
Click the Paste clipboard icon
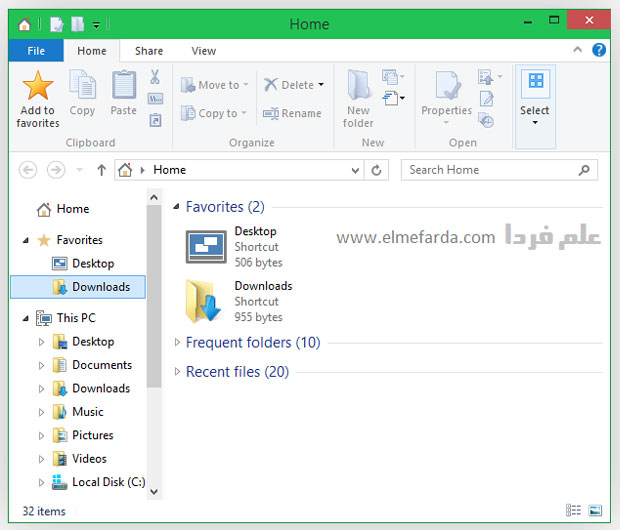pyautogui.click(x=124, y=87)
